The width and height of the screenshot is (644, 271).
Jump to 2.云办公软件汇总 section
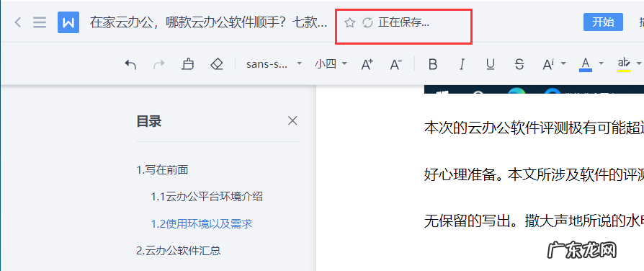pyautogui.click(x=179, y=250)
